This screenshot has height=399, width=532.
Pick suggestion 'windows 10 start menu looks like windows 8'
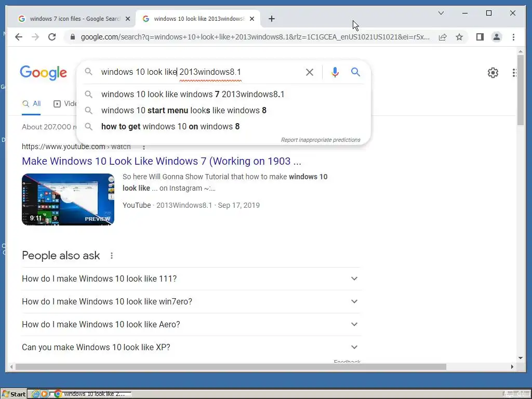[183, 110]
